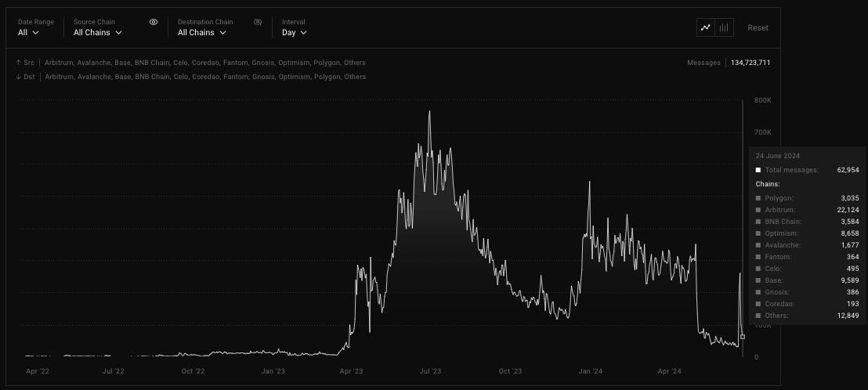868x390 pixels.
Task: Select Others in the Dst row
Action: 355,77
